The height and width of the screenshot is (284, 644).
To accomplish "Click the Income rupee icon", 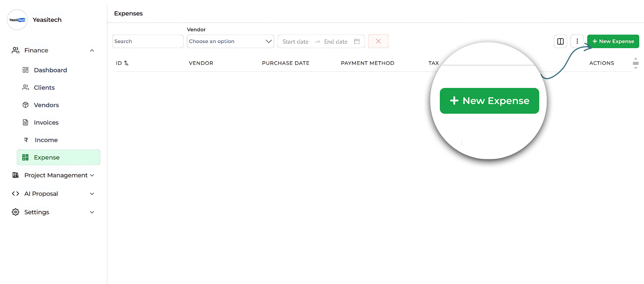I will pos(26,140).
